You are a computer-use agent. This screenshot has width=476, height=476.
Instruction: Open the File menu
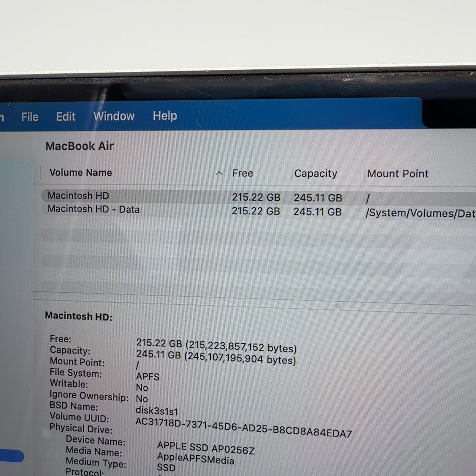[x=30, y=117]
